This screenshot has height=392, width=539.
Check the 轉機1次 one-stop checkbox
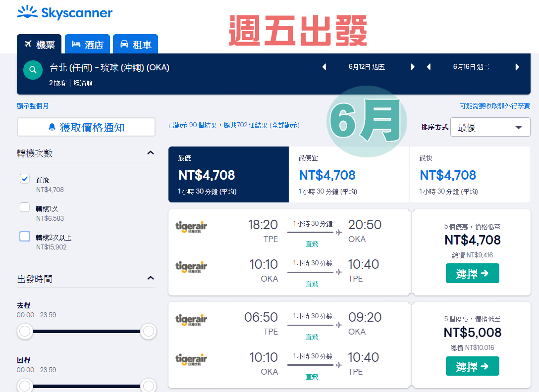(x=25, y=207)
